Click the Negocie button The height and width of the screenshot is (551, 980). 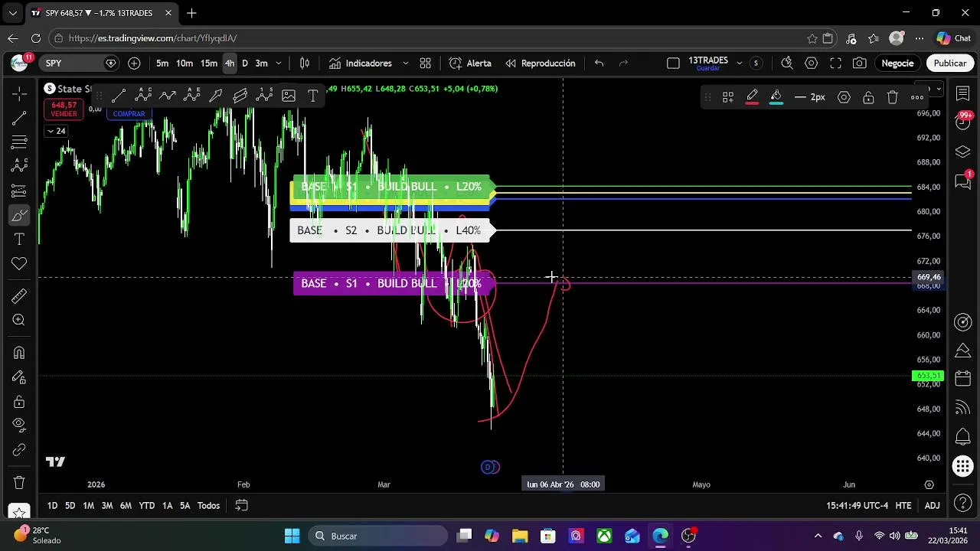[x=897, y=64]
